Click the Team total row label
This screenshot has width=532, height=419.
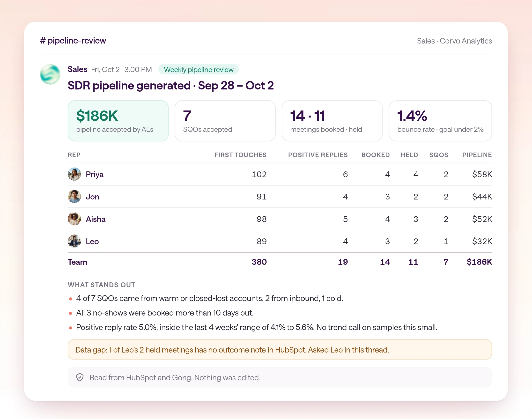click(77, 262)
